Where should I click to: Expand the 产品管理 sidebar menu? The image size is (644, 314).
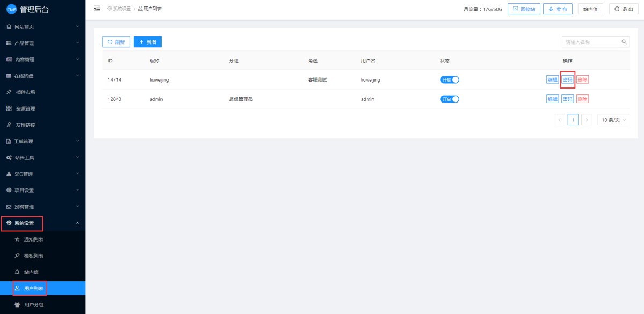pyautogui.click(x=42, y=43)
